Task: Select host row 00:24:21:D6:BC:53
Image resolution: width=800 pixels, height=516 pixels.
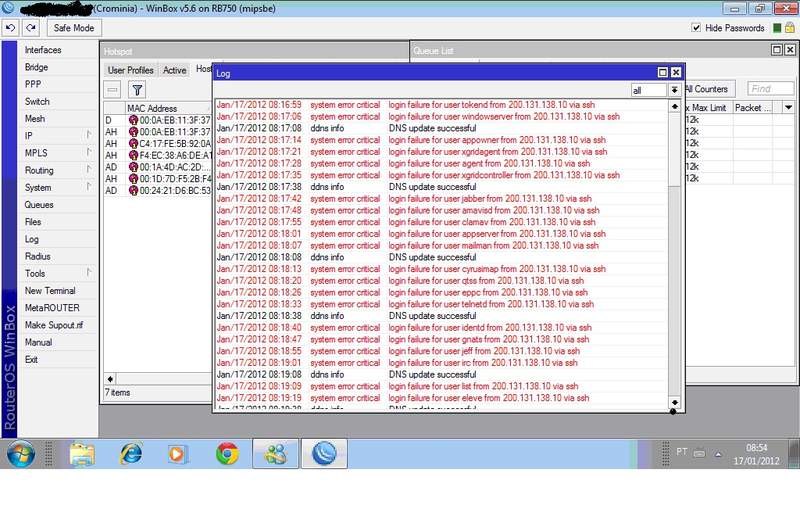Action: [x=158, y=190]
